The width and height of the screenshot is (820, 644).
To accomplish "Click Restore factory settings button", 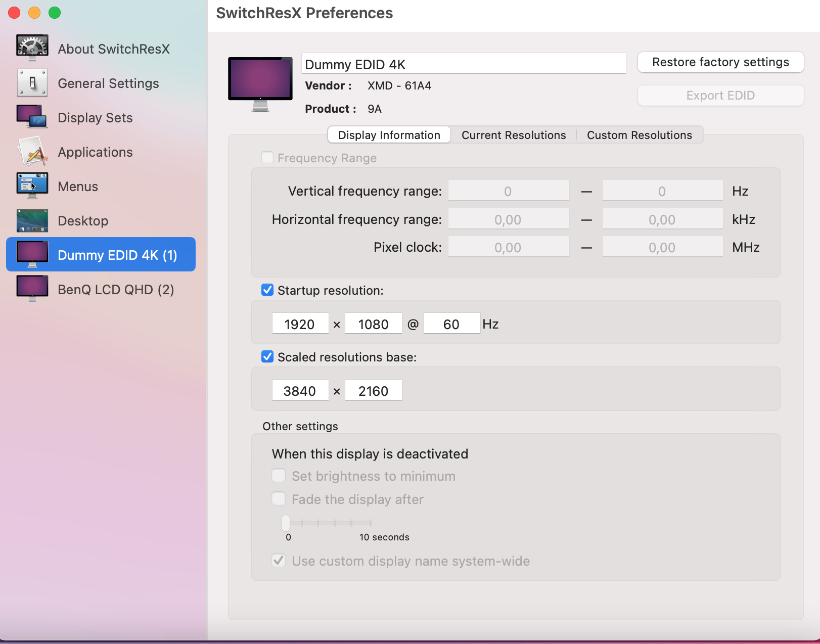I will coord(721,62).
